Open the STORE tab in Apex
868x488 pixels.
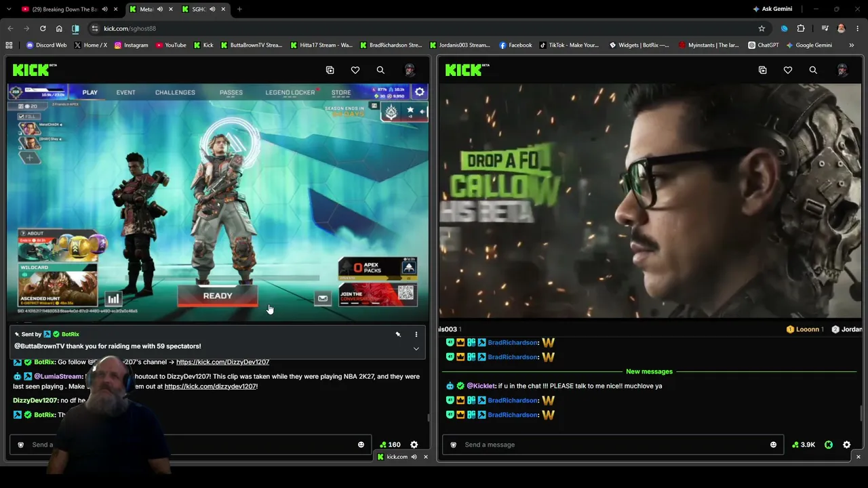click(341, 92)
